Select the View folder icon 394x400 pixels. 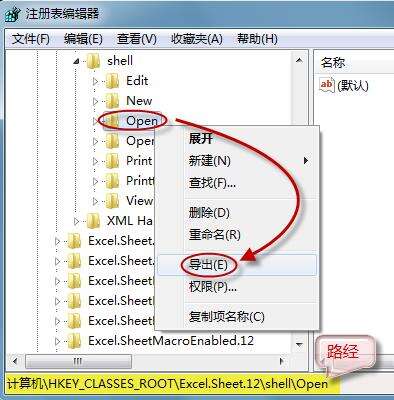coord(112,201)
